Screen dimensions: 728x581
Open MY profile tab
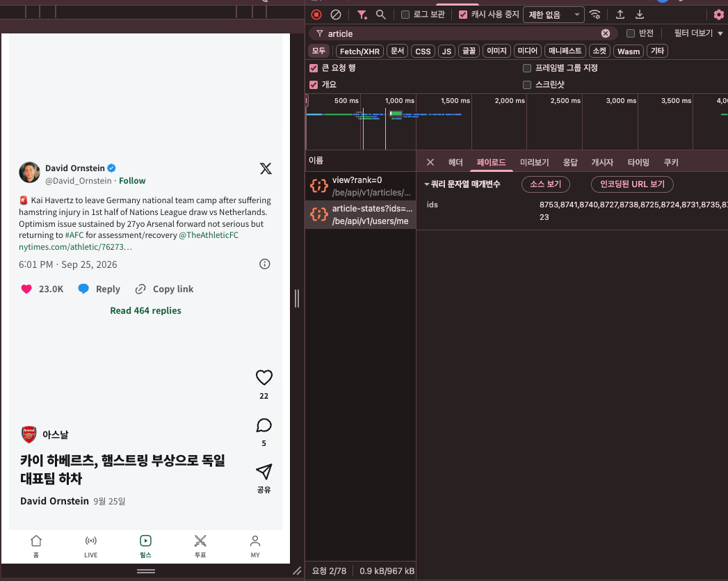(255, 546)
